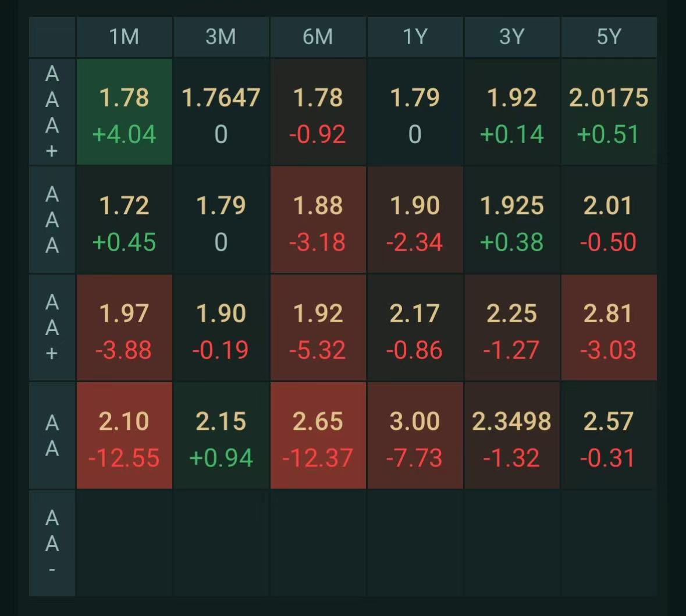Image resolution: width=686 pixels, height=616 pixels.
Task: Select the 3M column header
Action: pyautogui.click(x=221, y=37)
